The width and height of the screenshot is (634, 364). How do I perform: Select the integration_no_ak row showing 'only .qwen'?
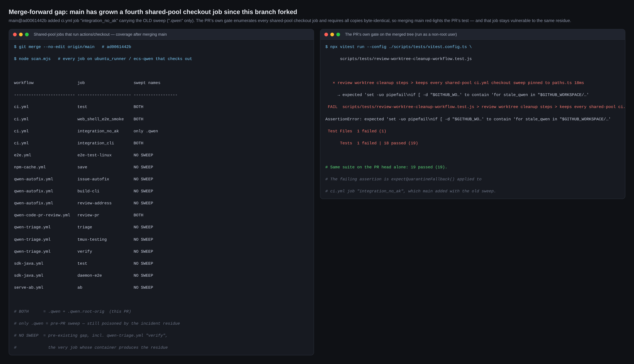click(86, 131)
